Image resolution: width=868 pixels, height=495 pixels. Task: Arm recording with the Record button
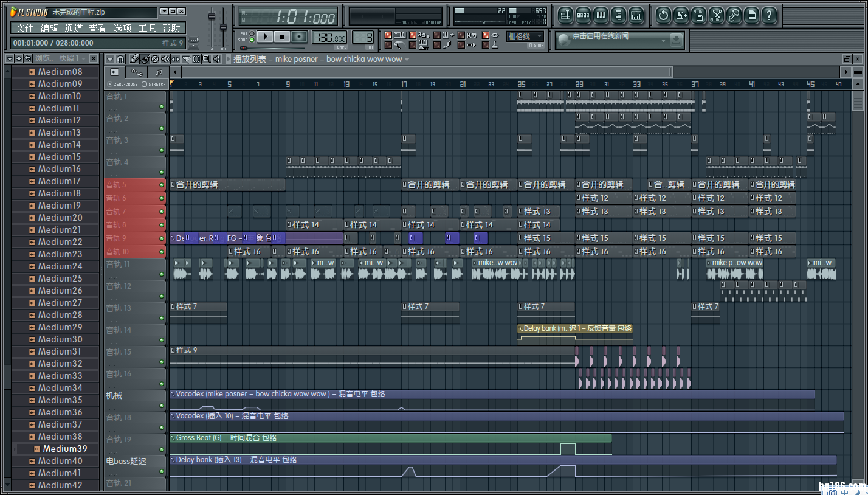point(299,36)
